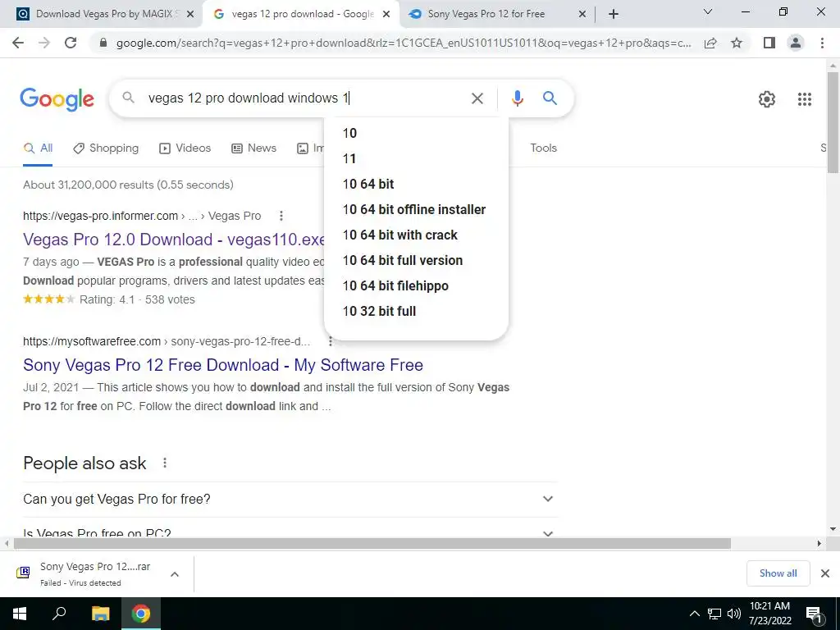Click scroll down arrow of vertical scrollbar
The width and height of the screenshot is (840, 630).
click(x=833, y=529)
